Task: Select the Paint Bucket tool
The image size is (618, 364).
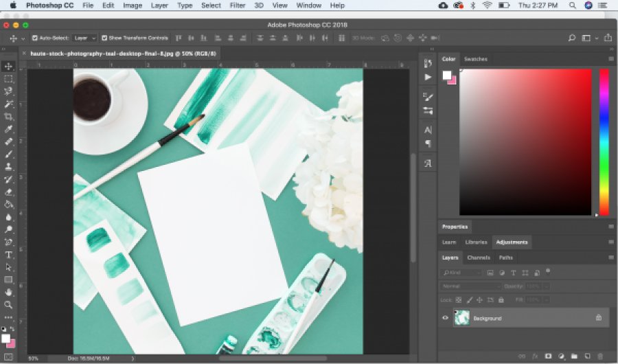Action: 8,204
